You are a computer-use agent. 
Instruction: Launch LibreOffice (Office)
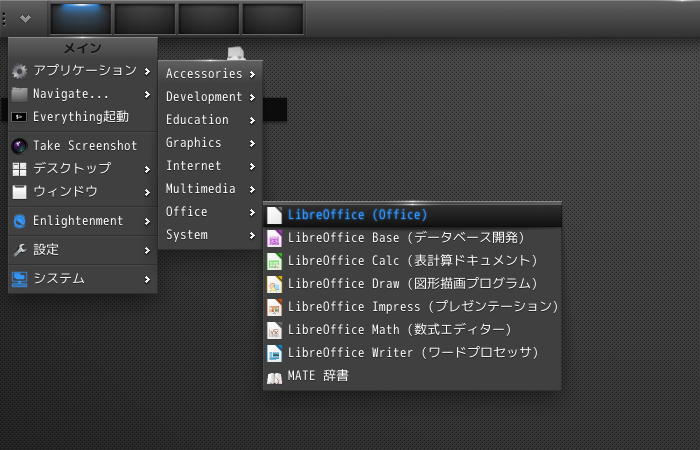412,215
